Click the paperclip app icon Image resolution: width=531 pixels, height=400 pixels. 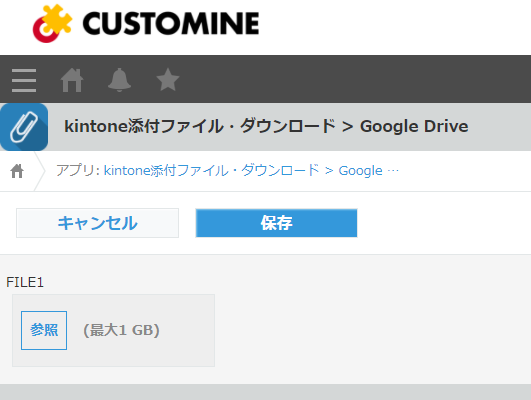24,127
